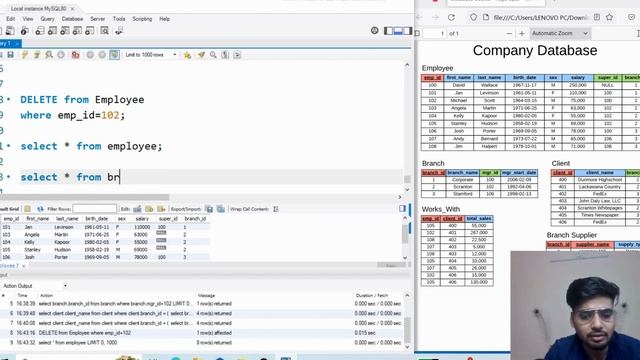Screen dimensions: 640x360
Task: Open the Query menu
Action: tap(47, 19)
